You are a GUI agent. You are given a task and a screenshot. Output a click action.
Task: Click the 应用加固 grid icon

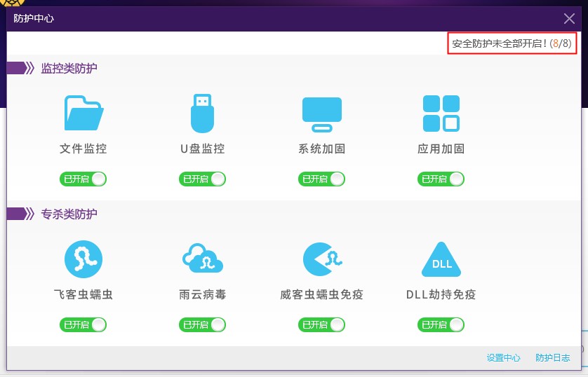pos(441,114)
